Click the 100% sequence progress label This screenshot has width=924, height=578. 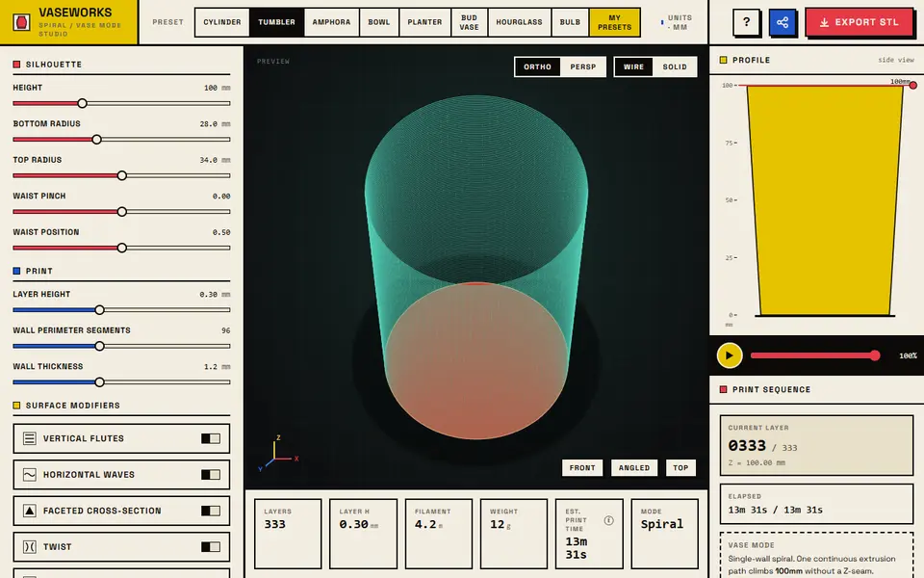click(x=908, y=355)
